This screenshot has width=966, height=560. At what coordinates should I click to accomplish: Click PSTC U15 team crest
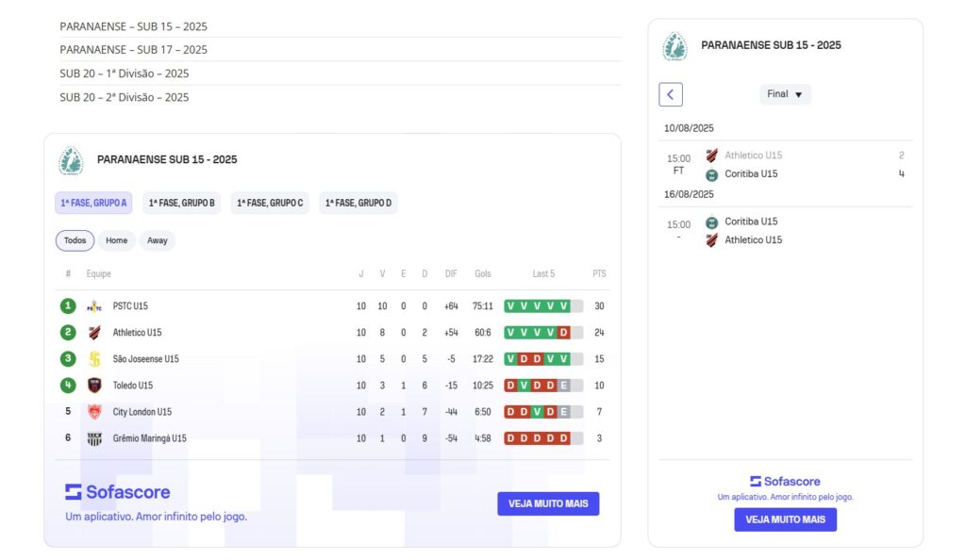click(x=94, y=306)
